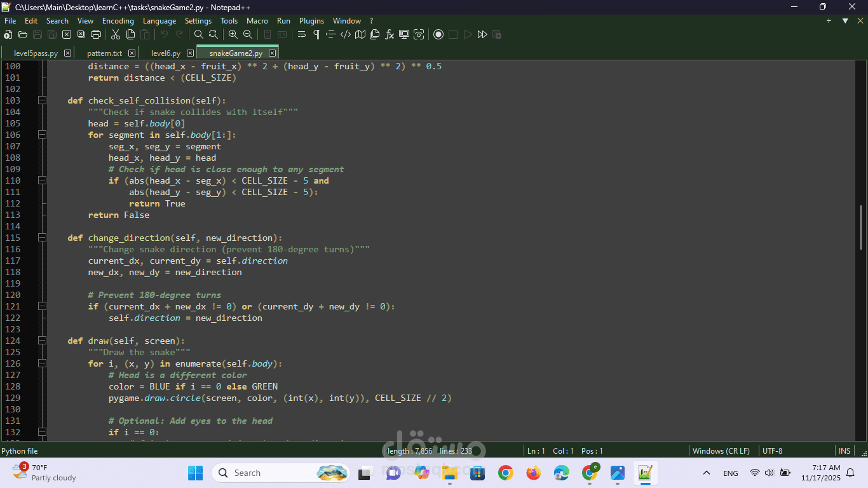Toggle the Indent Guide toolbar button
This screenshot has height=488, width=868.
click(331, 34)
